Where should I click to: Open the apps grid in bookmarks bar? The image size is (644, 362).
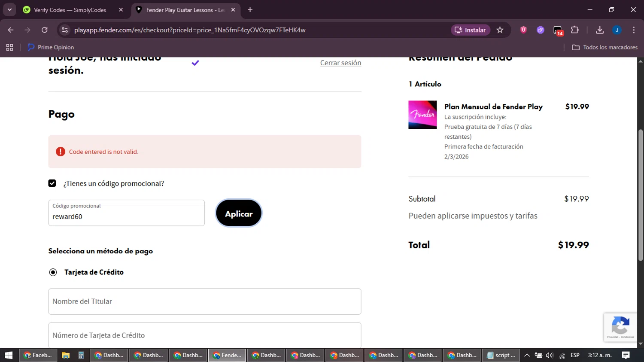pyautogui.click(x=9, y=47)
